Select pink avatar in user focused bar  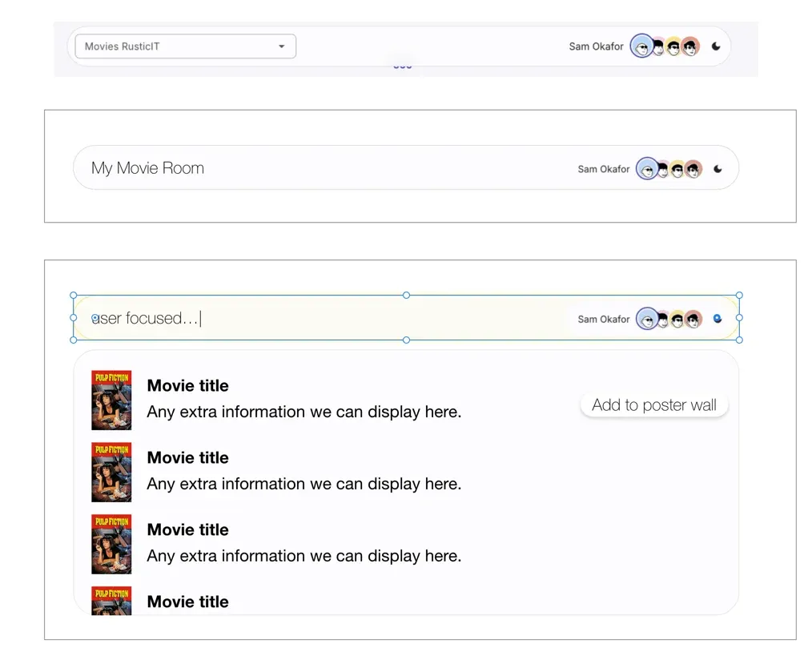[663, 320]
